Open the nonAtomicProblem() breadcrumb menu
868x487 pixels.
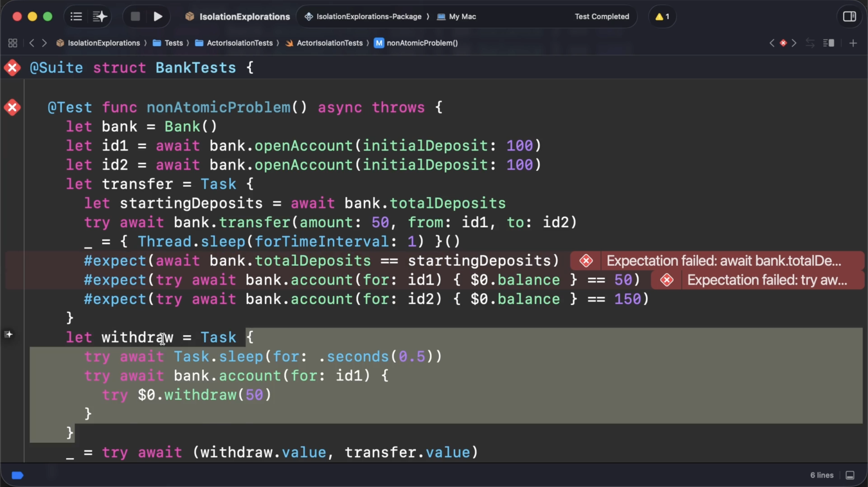click(x=422, y=43)
